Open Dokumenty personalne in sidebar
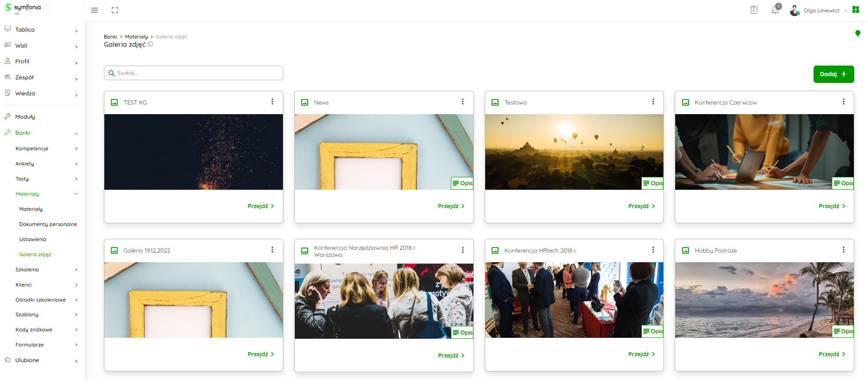This screenshot has width=868, height=380. coord(48,224)
